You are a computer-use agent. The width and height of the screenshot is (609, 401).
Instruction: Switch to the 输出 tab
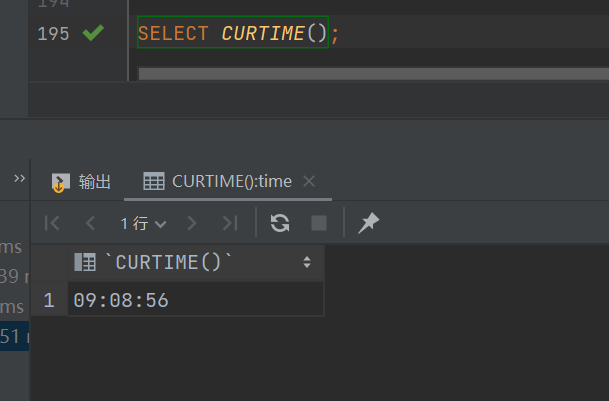click(x=82, y=182)
